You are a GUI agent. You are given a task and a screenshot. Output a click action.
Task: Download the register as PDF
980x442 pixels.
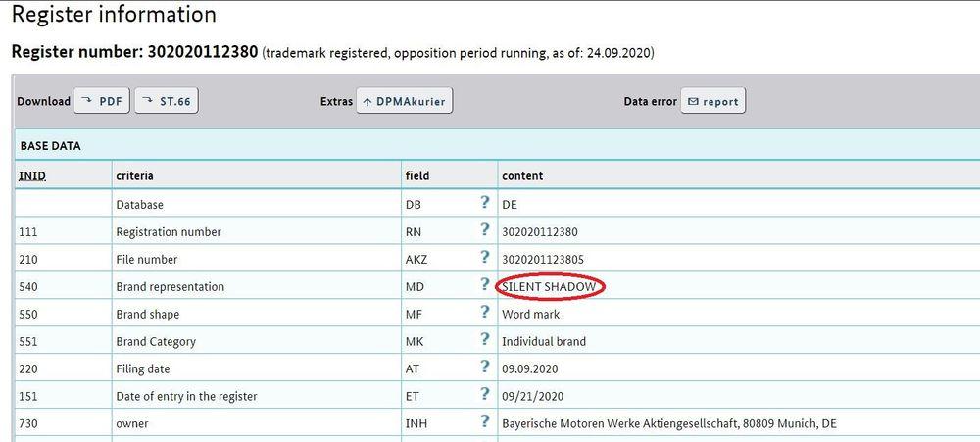[x=101, y=101]
